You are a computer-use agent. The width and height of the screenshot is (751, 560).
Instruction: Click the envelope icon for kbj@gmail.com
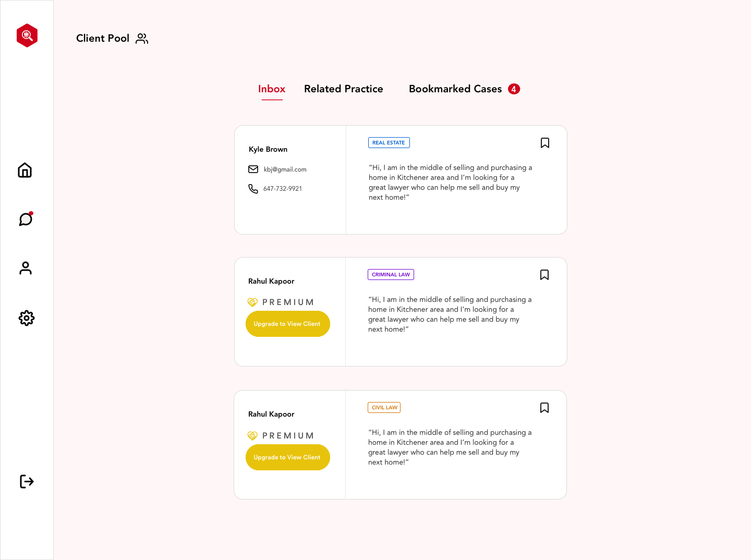pyautogui.click(x=253, y=169)
